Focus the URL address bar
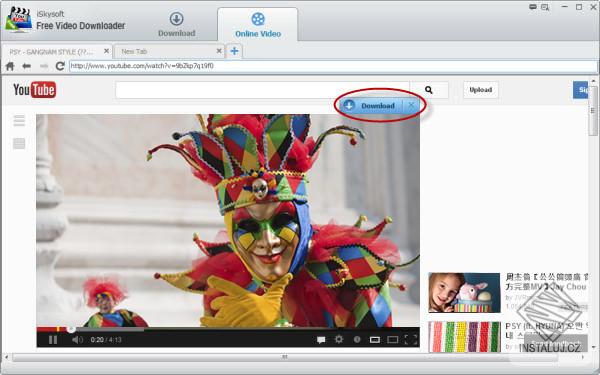Viewport: 600px width, 375px height. [x=333, y=66]
